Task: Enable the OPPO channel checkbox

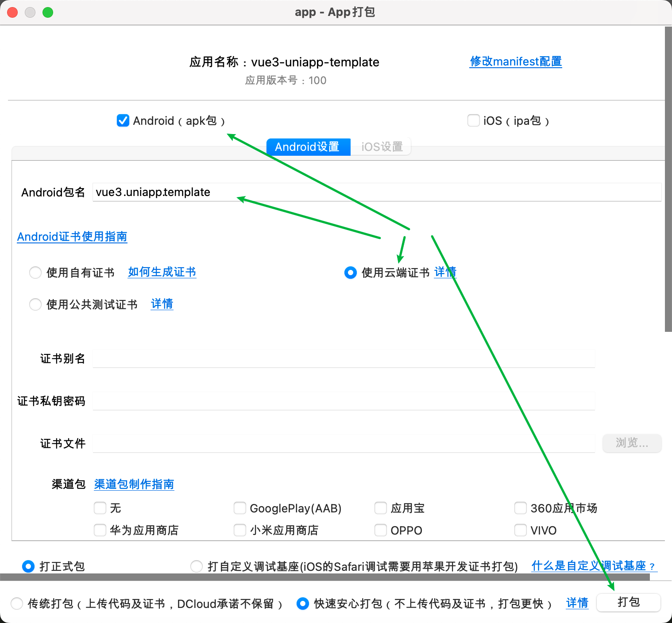Action: point(381,530)
